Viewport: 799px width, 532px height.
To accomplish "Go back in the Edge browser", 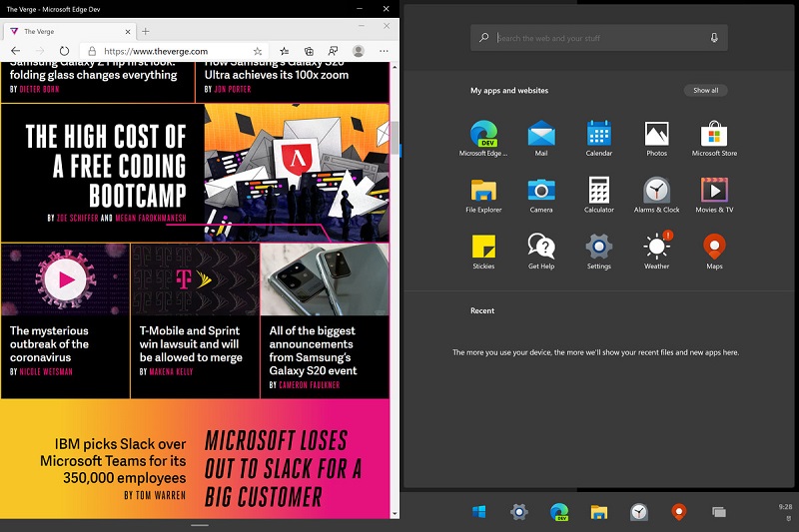I will [15, 51].
